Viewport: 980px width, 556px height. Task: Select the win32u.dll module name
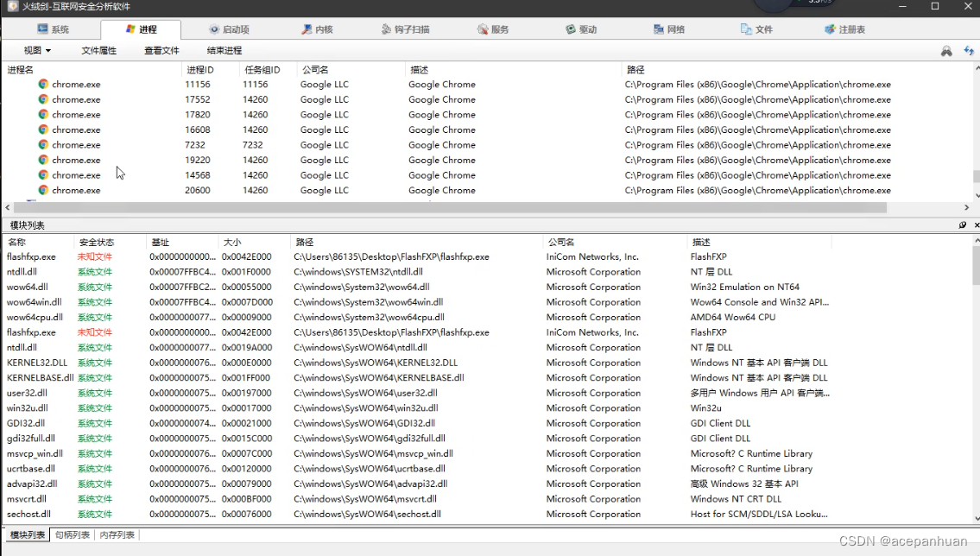[x=28, y=408]
